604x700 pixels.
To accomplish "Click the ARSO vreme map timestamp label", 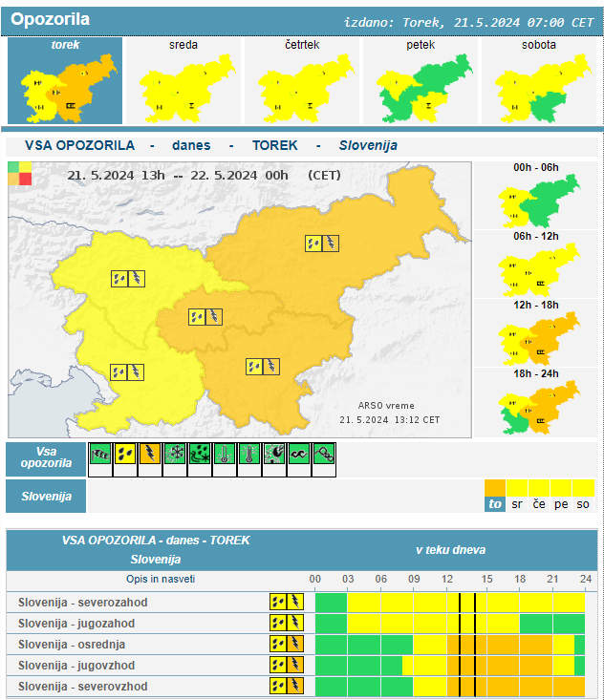I will point(389,413).
